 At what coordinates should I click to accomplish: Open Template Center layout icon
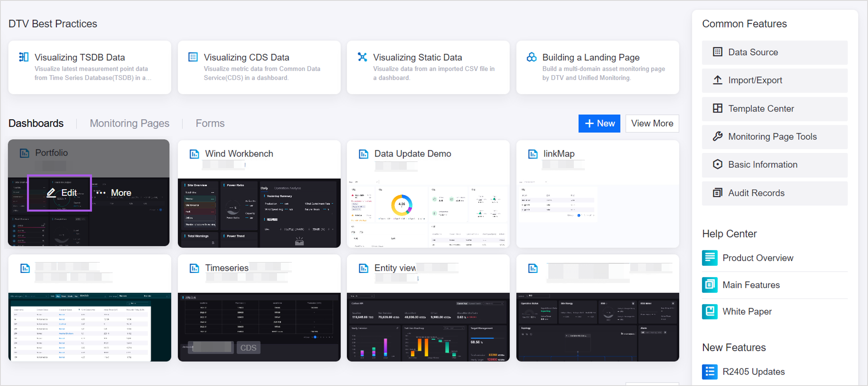[x=717, y=108]
